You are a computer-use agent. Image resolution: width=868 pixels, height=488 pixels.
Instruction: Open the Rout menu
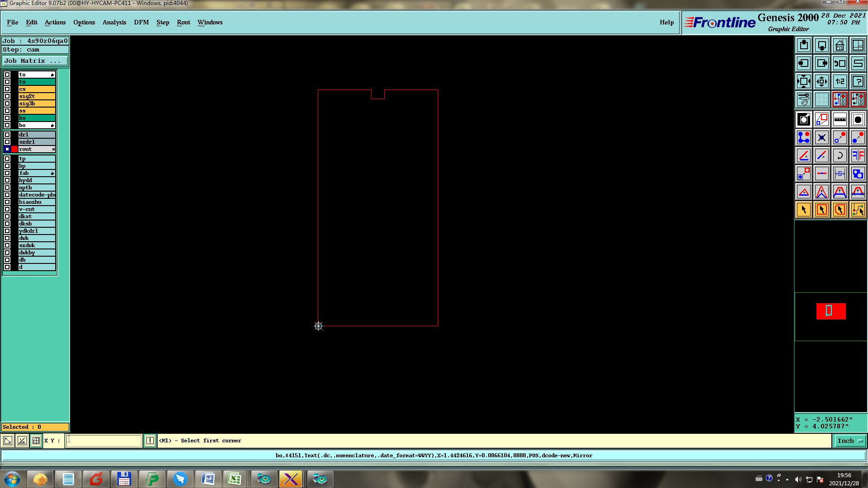coord(183,22)
